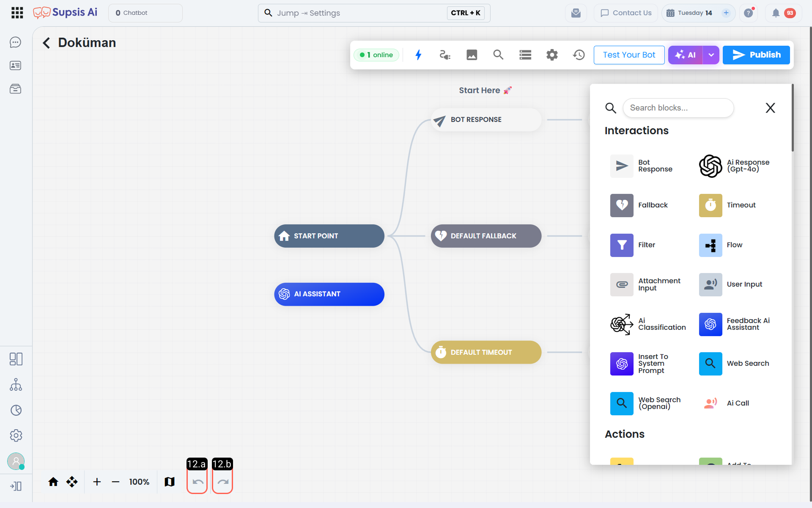Select the DEFAULT TIMEOUT node
The height and width of the screenshot is (508, 812).
pyautogui.click(x=486, y=352)
